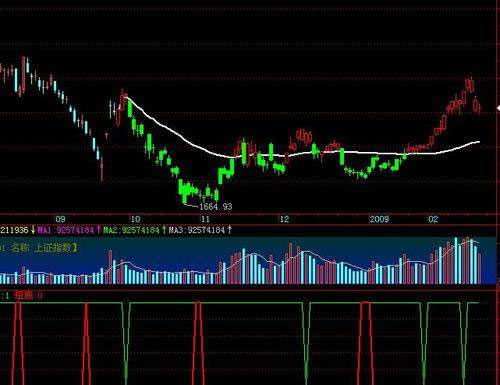
Task: Select the 10 month axis label
Action: 135,219
